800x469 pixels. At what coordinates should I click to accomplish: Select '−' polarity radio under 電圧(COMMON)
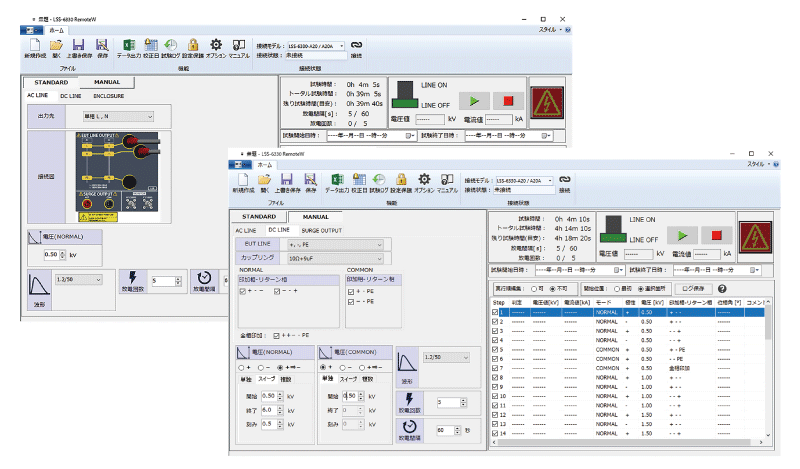tap(342, 367)
